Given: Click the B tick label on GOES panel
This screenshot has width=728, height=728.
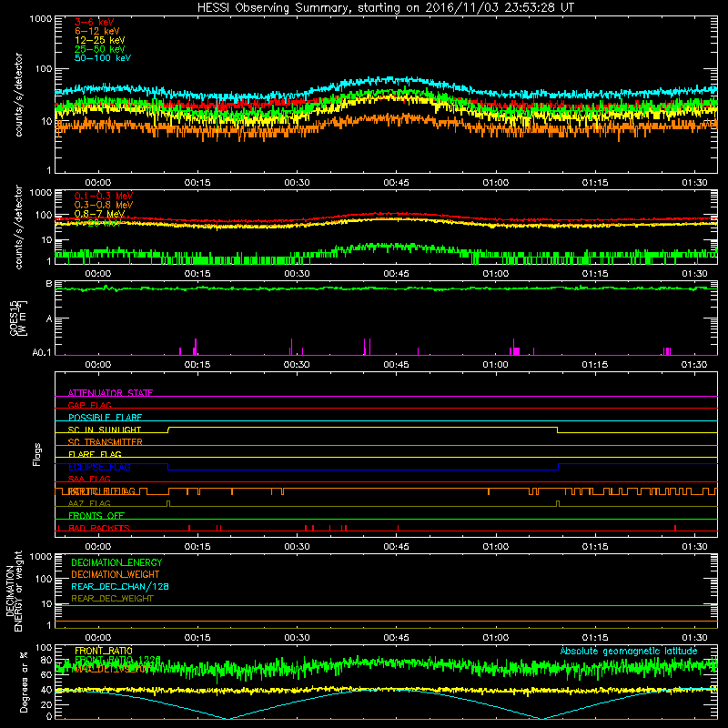Looking at the screenshot, I should pyautogui.click(x=49, y=284).
